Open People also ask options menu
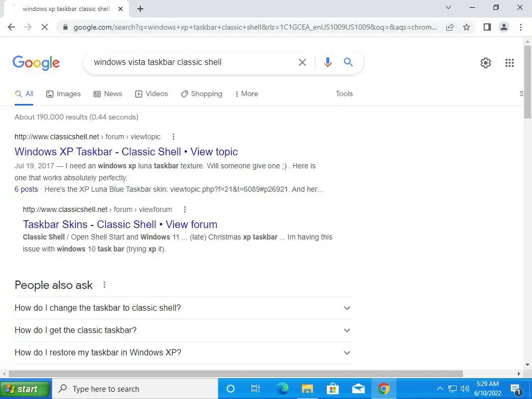Screen dimensions: 532x399 coord(104,285)
